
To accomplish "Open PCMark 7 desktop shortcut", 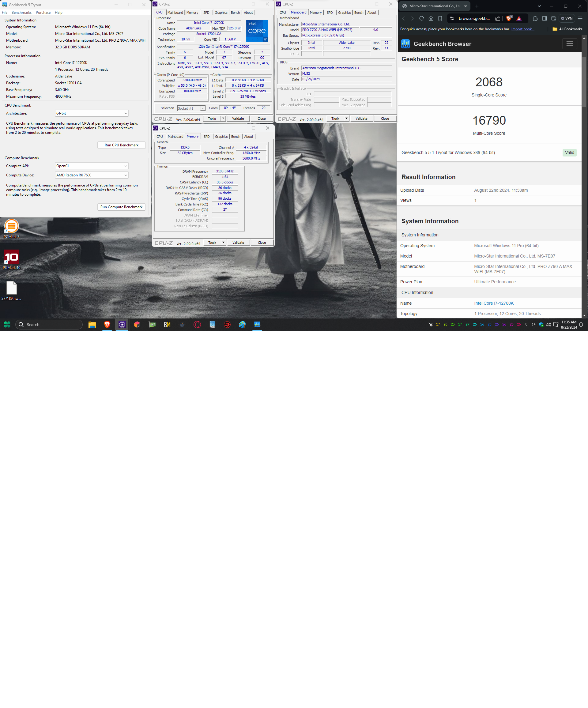I will (x=11, y=228).
